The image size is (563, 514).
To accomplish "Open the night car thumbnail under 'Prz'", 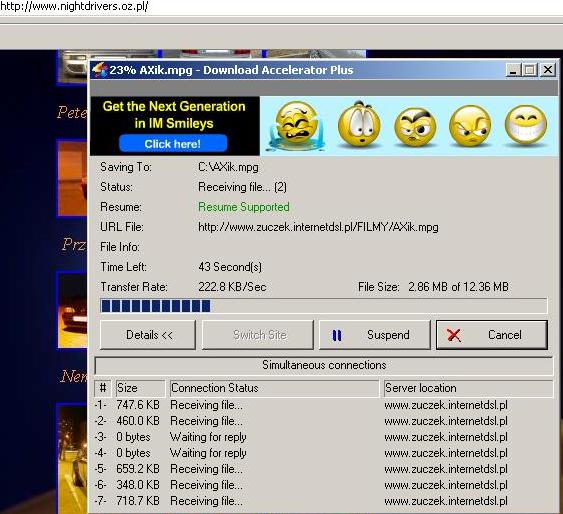I will (x=72, y=310).
